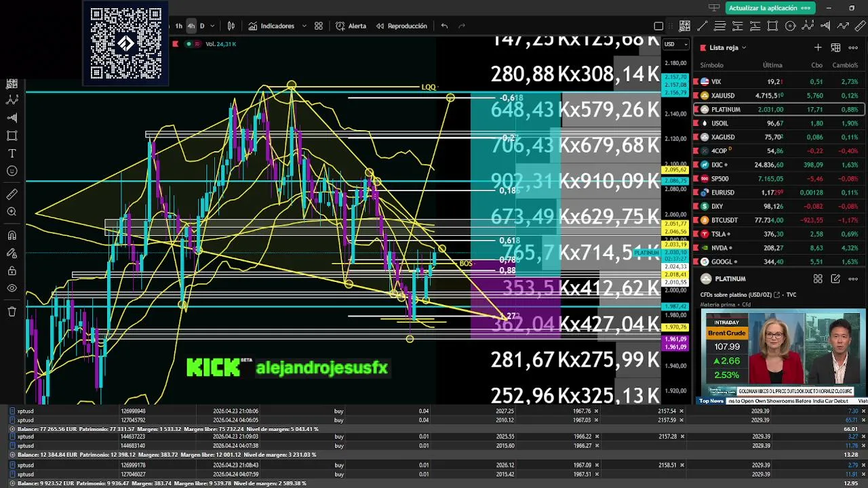
Task: Activate the Zoom in magnifier tool
Action: pyautogui.click(x=12, y=212)
